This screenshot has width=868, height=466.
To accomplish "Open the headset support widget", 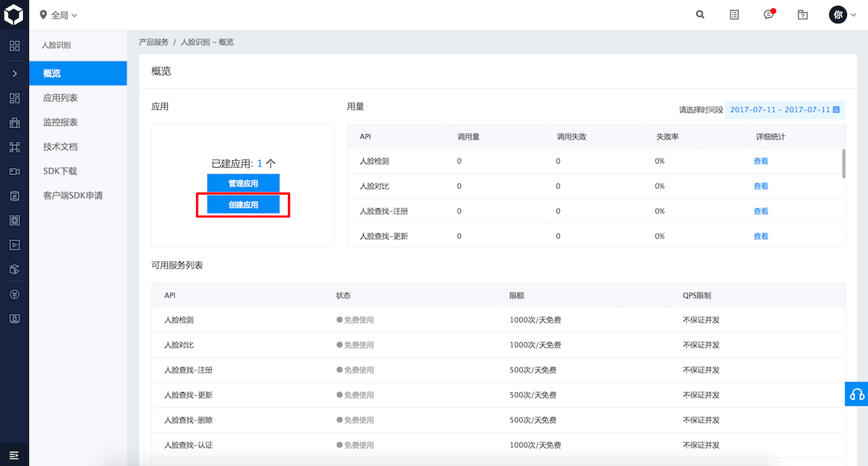I will (856, 394).
